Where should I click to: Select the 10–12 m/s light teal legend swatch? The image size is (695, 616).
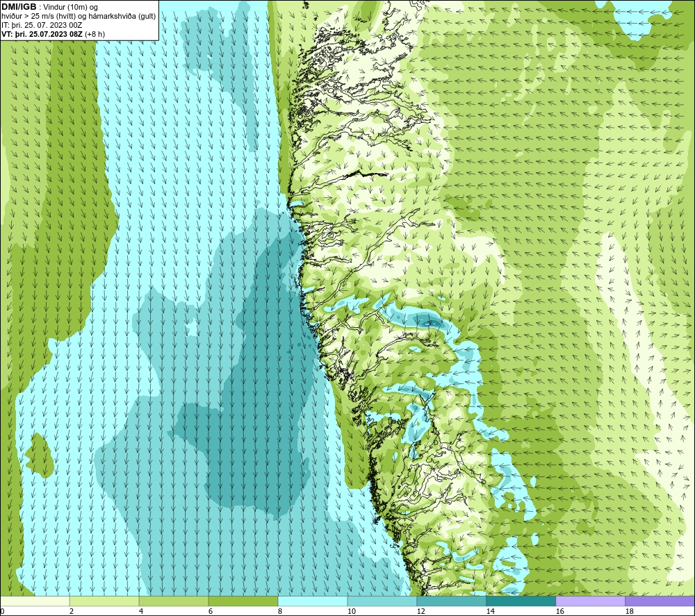(x=382, y=601)
